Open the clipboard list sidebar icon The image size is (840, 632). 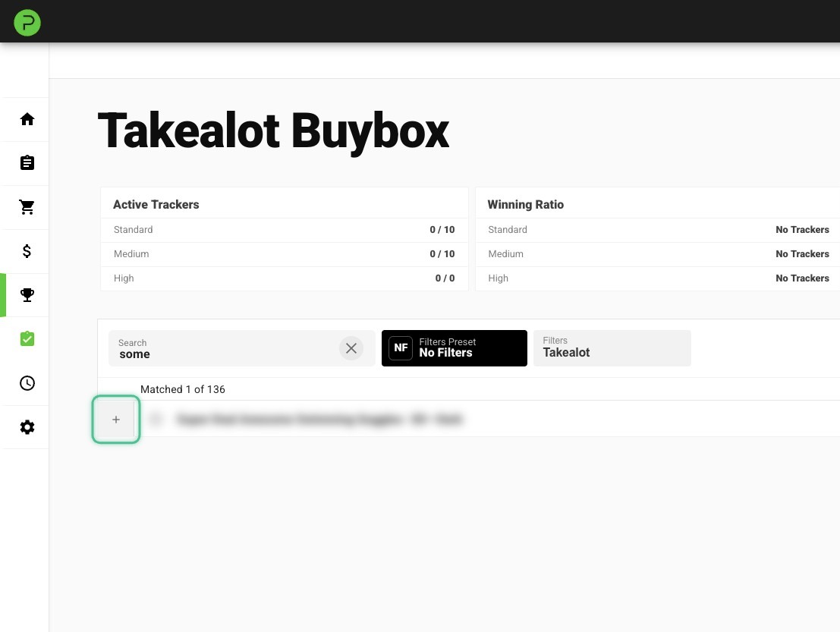[27, 163]
